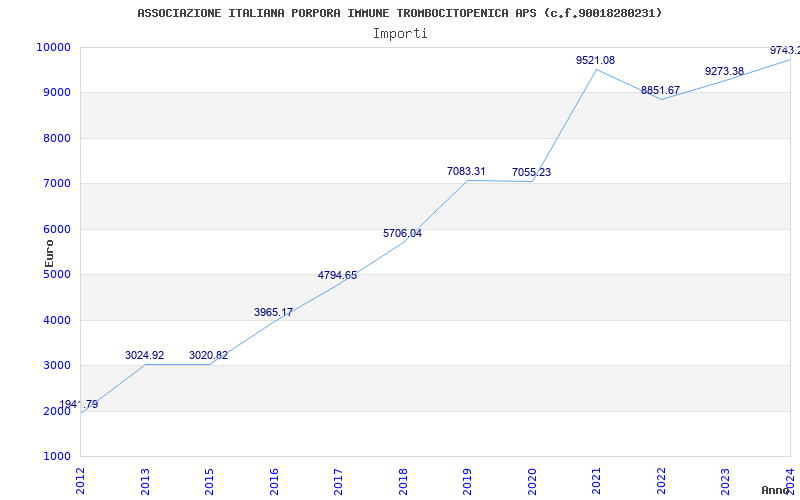Click the y-axis value 1000

click(x=56, y=457)
